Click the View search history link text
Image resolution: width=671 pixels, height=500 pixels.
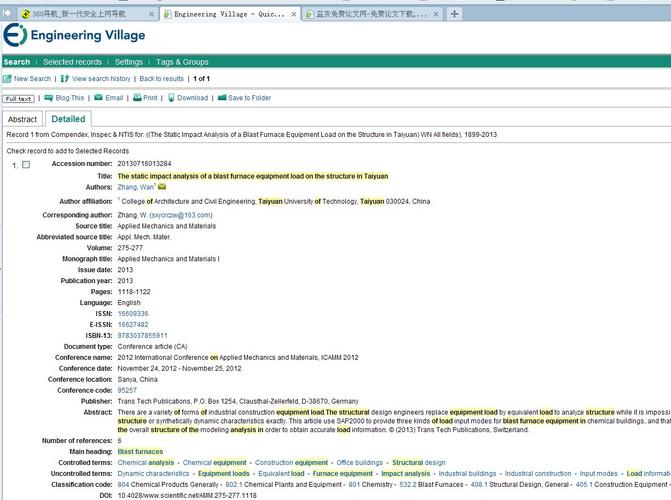(101, 79)
